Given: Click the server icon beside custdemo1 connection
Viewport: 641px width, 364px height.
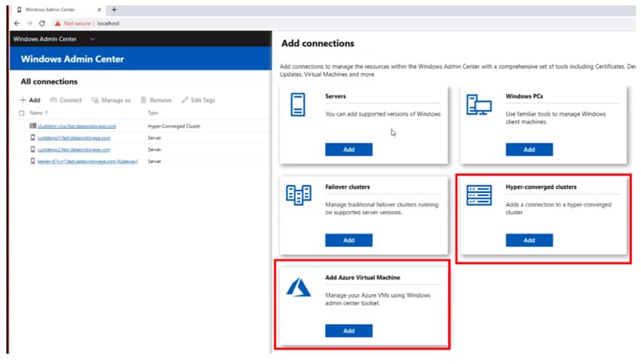Looking at the screenshot, I should (32, 138).
